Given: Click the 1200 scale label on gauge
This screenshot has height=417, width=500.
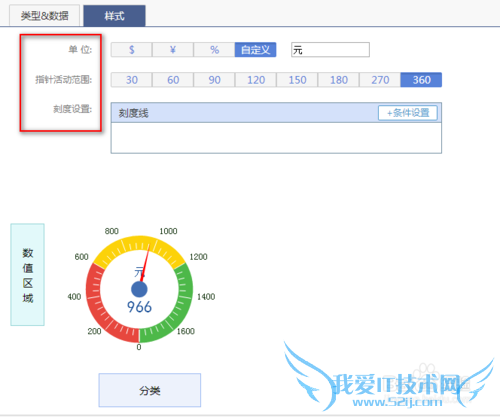Looking at the screenshot, I should [198, 257].
